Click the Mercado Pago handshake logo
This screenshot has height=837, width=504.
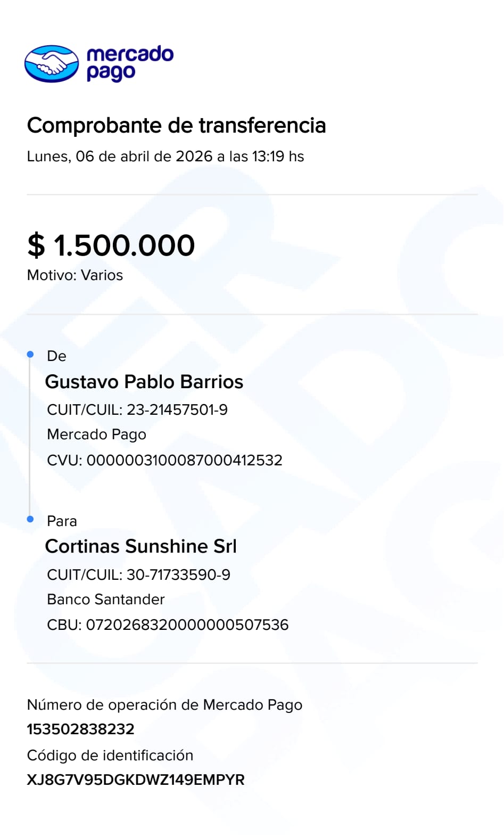point(52,64)
